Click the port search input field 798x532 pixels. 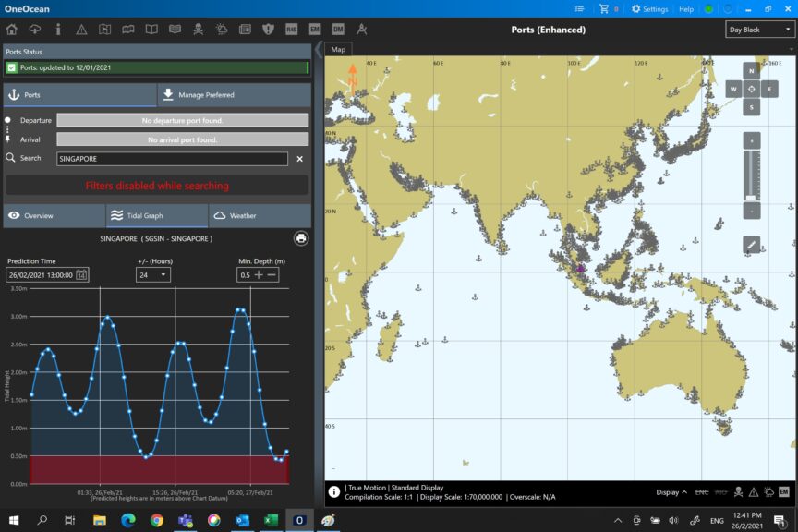pos(172,159)
